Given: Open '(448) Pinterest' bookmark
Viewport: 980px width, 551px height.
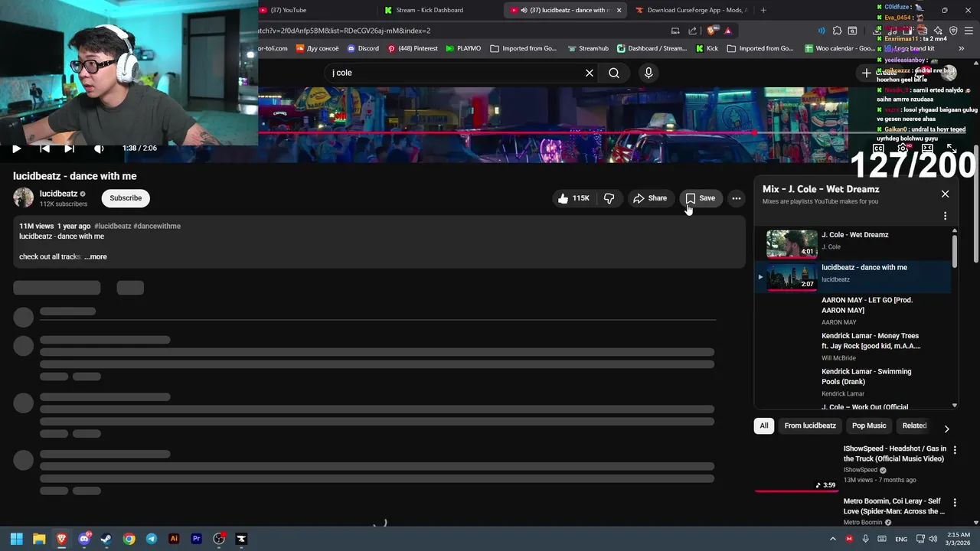Looking at the screenshot, I should point(413,48).
